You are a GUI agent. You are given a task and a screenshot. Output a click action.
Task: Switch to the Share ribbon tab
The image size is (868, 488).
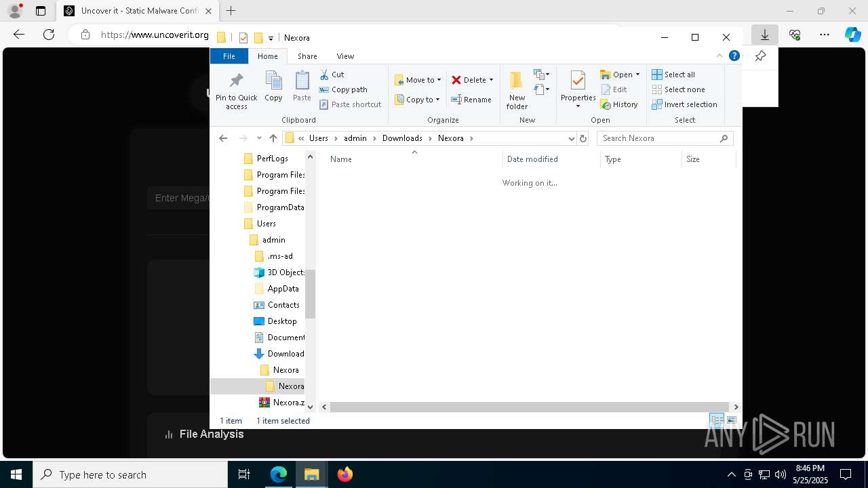[x=307, y=56]
